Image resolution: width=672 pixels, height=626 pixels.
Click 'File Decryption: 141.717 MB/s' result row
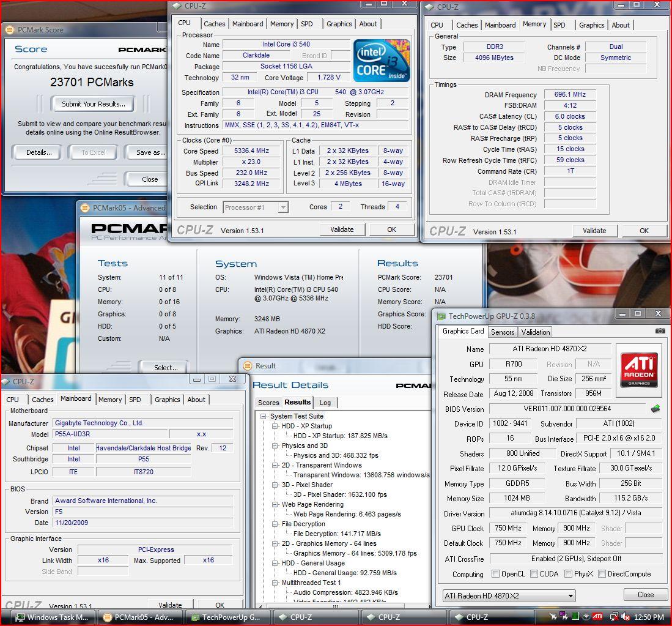coord(337,534)
